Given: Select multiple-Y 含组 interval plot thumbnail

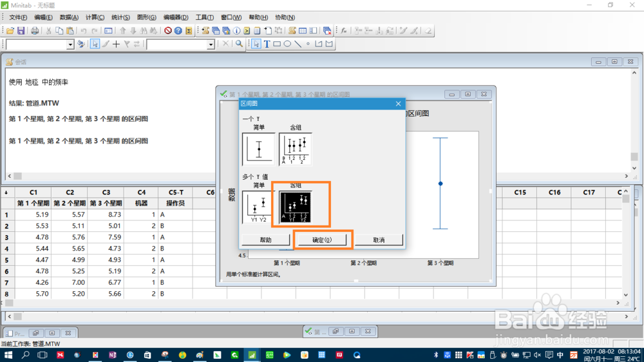Looking at the screenshot, I should click(x=296, y=207).
